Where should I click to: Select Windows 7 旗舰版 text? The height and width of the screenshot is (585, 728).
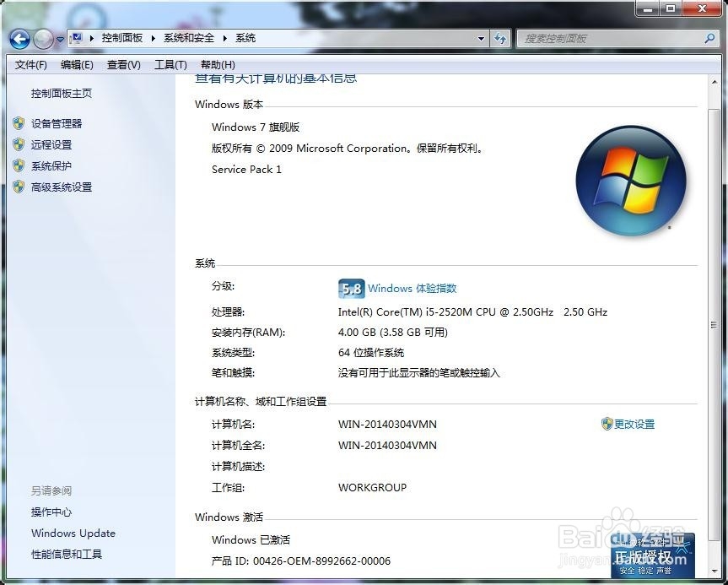256,127
